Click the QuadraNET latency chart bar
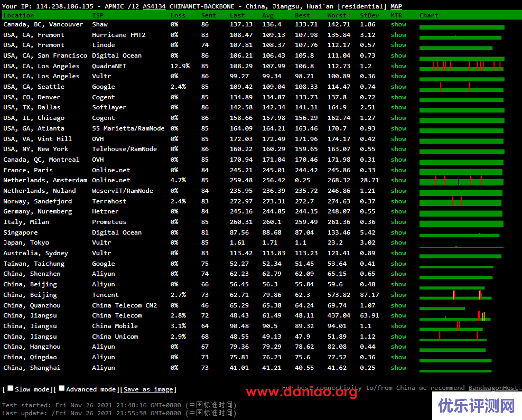The height and width of the screenshot is (420, 522). [461, 66]
